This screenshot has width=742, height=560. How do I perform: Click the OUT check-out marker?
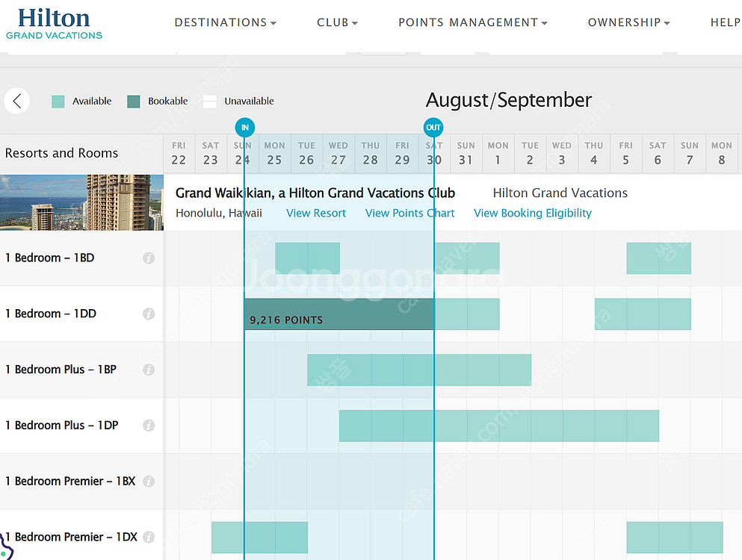433,127
